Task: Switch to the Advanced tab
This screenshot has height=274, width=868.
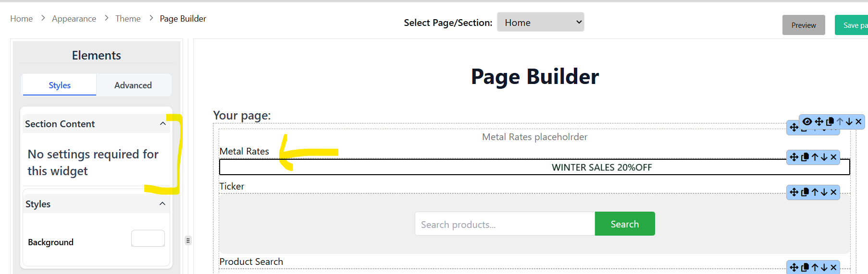Action: [133, 85]
